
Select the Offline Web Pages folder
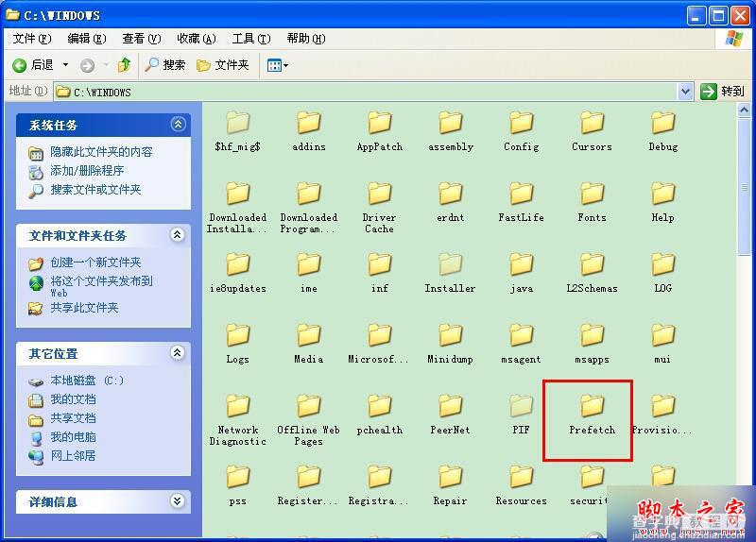tap(309, 420)
